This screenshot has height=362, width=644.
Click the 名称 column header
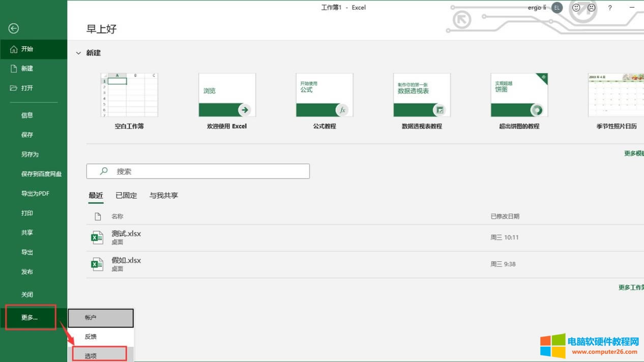(x=118, y=217)
